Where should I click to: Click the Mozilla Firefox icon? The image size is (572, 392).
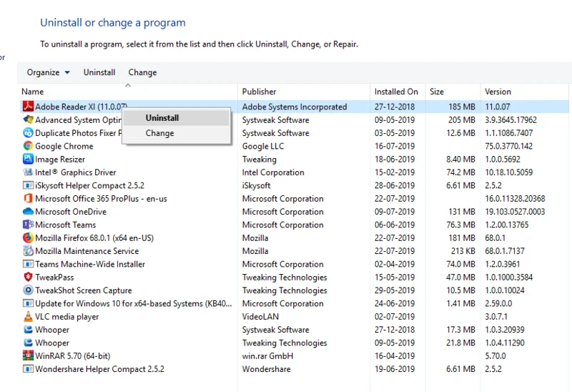coord(28,237)
